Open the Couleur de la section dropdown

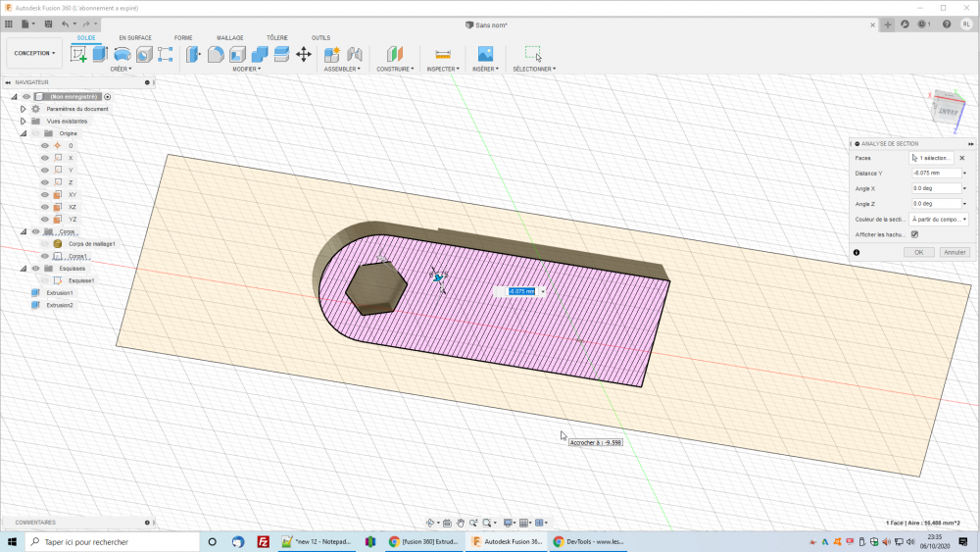click(x=938, y=220)
